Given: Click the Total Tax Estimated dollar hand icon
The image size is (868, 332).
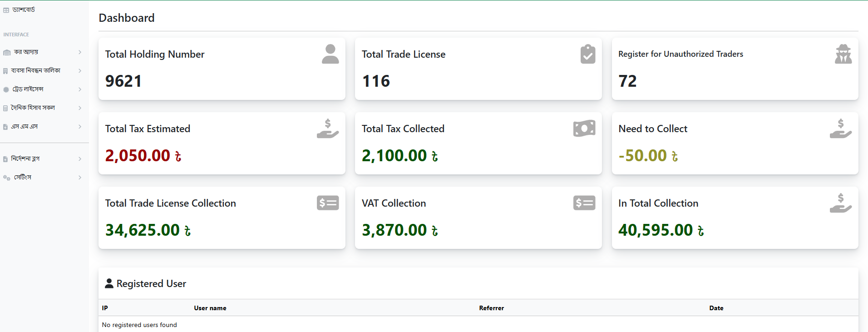Looking at the screenshot, I should (x=327, y=128).
